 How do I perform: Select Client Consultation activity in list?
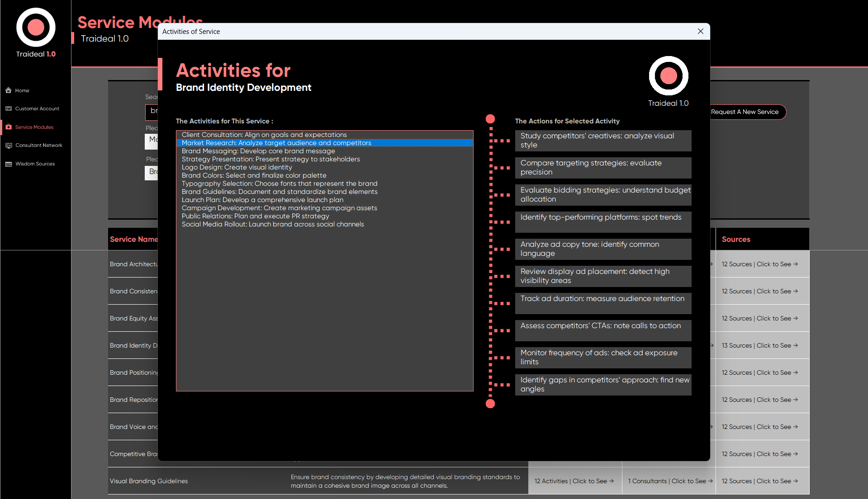(x=264, y=135)
